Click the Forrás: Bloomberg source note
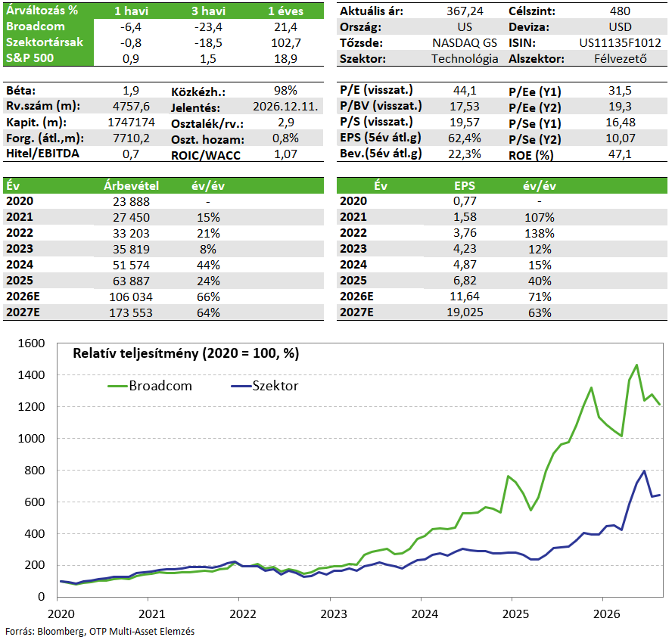The height and width of the screenshot is (640, 672). click(100, 632)
